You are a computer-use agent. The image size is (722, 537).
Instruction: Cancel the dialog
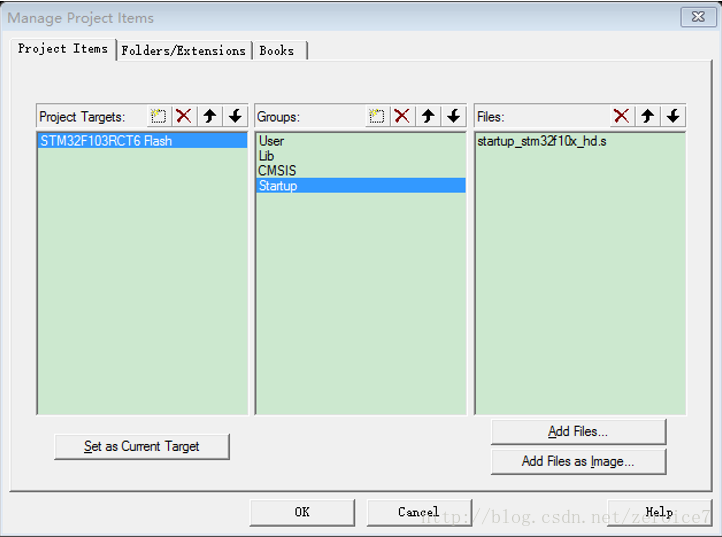click(419, 512)
